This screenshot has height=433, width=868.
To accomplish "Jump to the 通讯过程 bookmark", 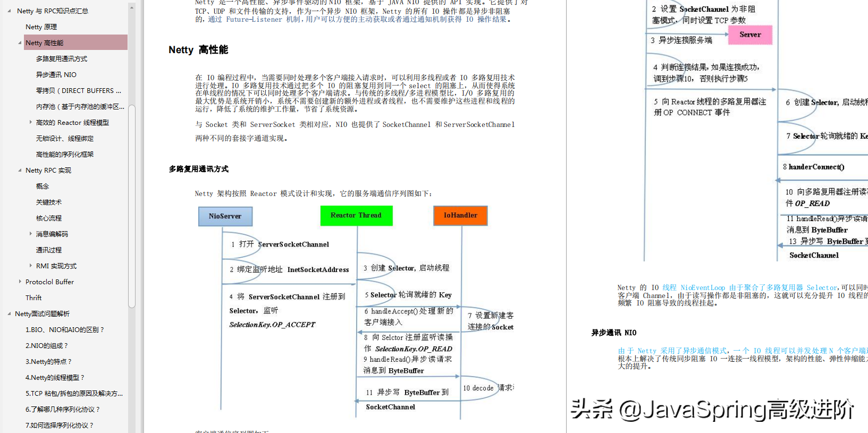I will click(x=48, y=250).
